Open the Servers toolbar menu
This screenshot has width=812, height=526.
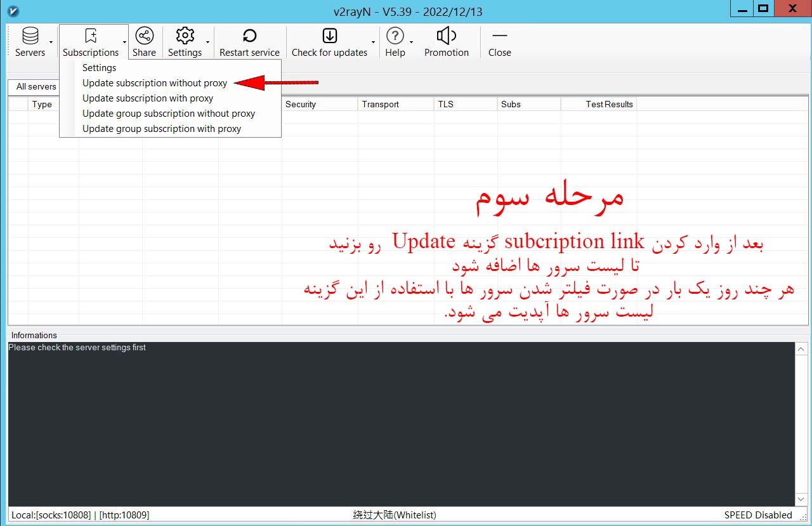(x=30, y=43)
